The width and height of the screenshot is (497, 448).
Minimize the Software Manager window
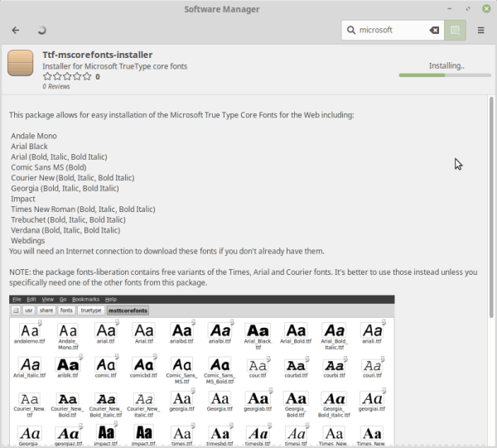(450, 9)
